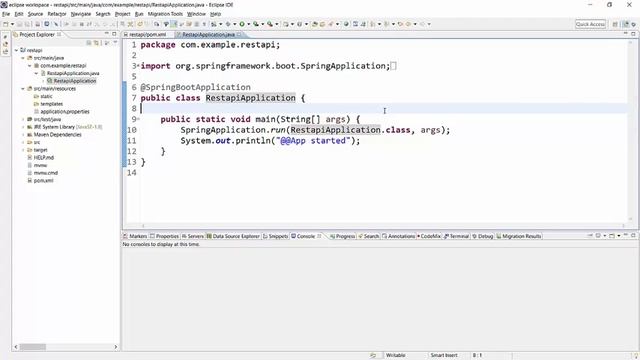Click the Previous Annotation toolbar icon
640x360 pixels.
tap(387, 24)
